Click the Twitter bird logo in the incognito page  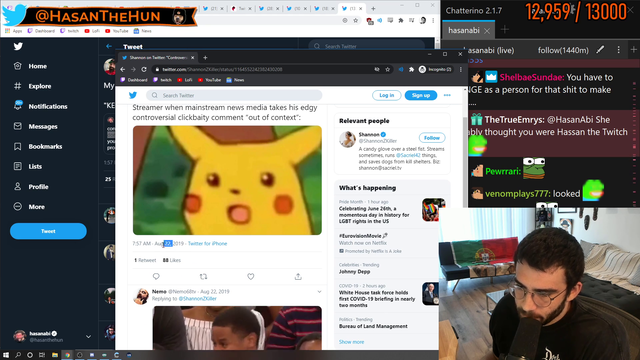coord(133,95)
